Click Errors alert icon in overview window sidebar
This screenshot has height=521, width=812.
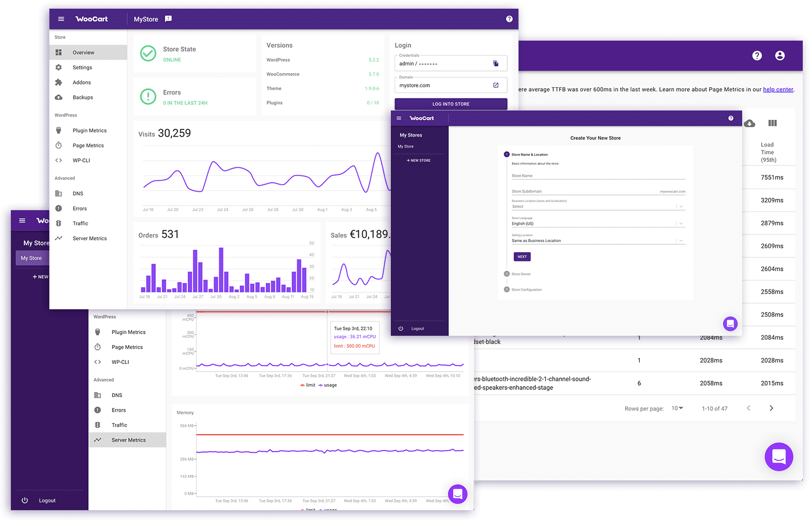(58, 209)
